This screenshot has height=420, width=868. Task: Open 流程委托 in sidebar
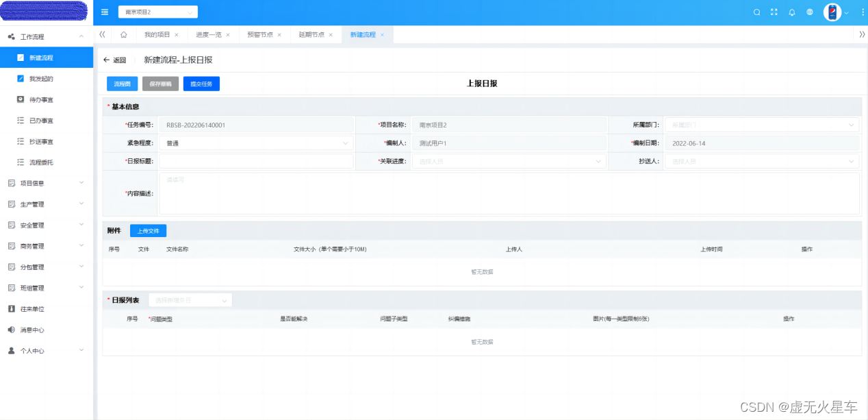pos(47,162)
